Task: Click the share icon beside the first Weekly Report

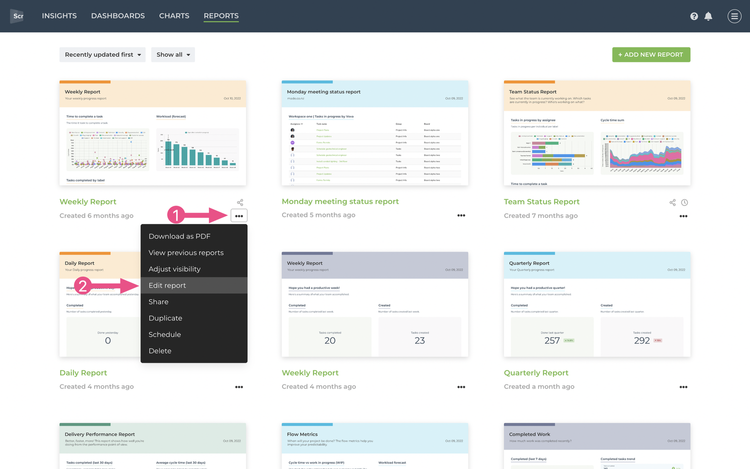Action: tap(240, 202)
